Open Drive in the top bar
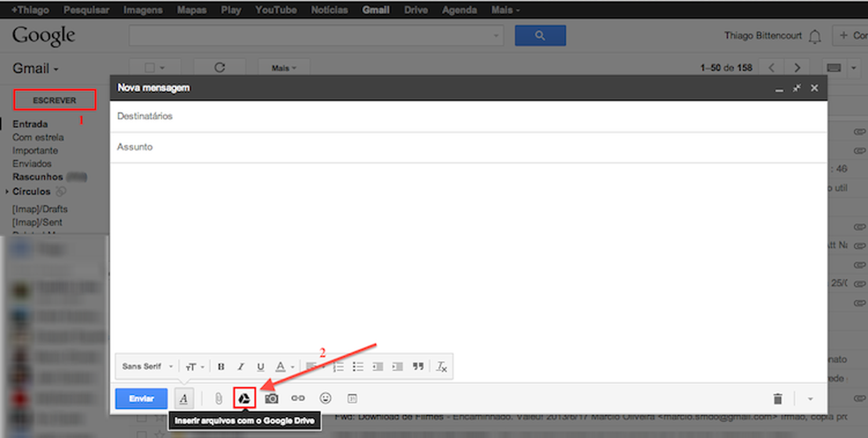Image resolution: width=868 pixels, height=438 pixels. tap(415, 10)
